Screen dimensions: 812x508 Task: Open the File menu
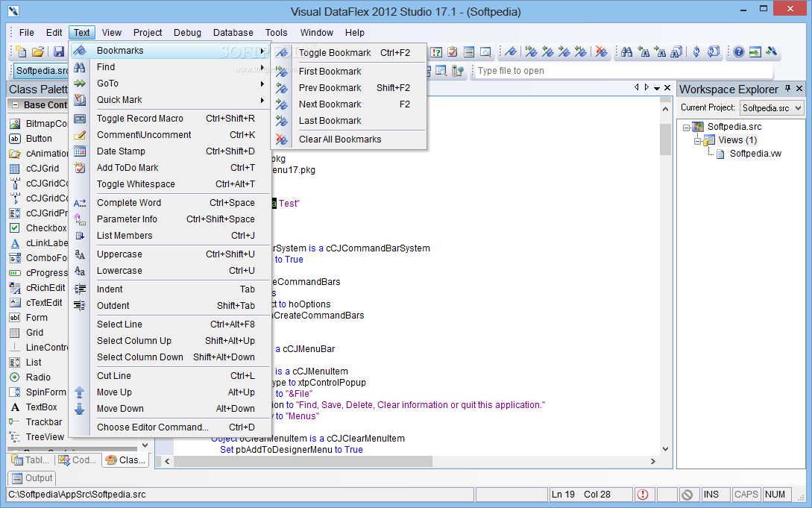point(26,33)
